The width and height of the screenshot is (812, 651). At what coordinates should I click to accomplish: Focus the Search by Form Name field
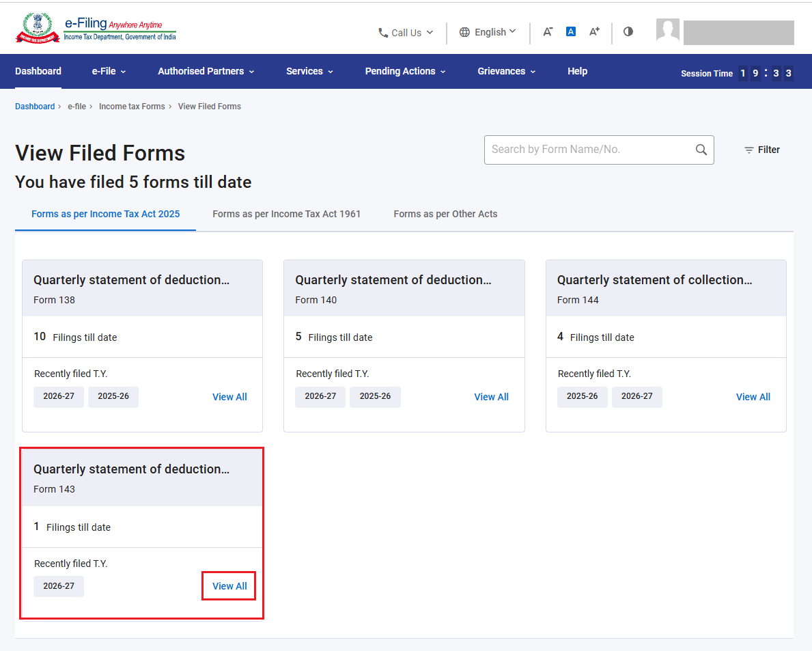pyautogui.click(x=599, y=150)
